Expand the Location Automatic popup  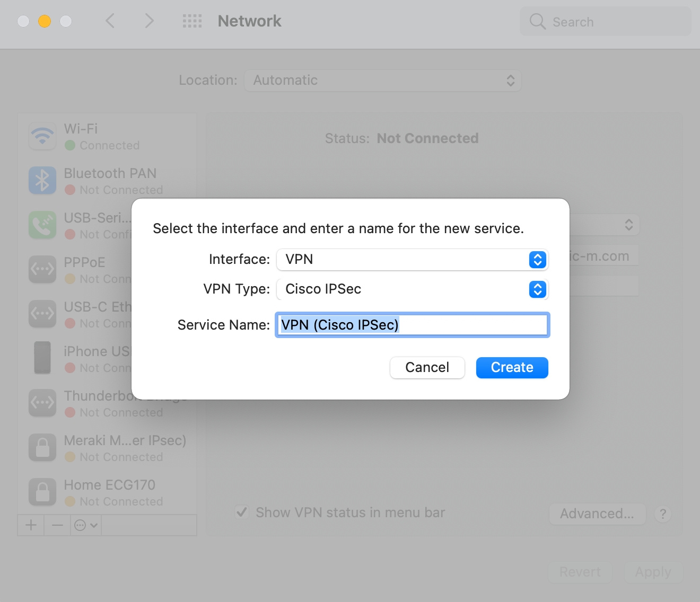pyautogui.click(x=382, y=81)
